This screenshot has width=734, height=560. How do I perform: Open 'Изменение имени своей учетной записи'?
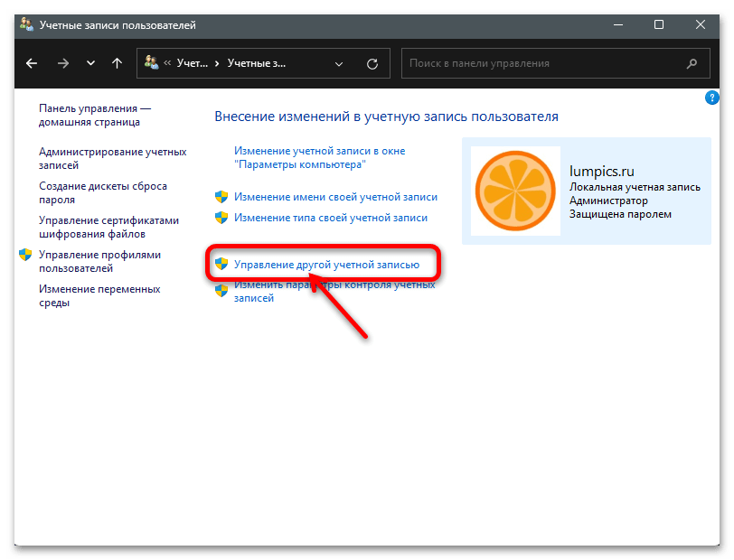tap(335, 197)
